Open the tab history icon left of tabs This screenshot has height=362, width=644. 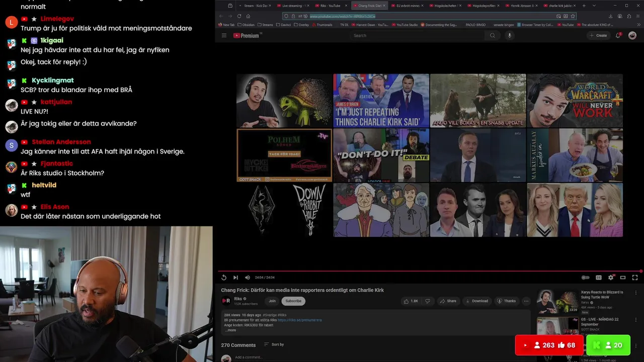pos(230,6)
